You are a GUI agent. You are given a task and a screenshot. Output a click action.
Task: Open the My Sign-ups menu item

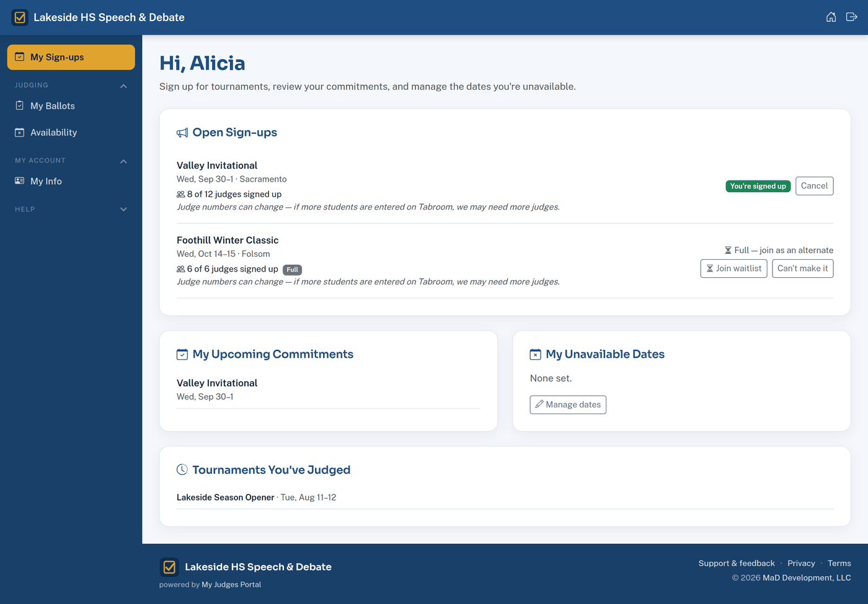click(x=71, y=57)
